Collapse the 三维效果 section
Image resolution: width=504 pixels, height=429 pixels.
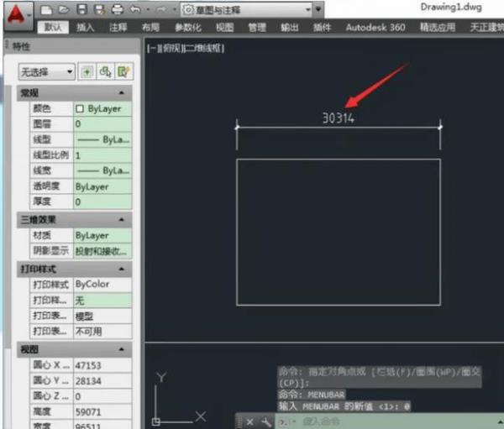(x=122, y=220)
